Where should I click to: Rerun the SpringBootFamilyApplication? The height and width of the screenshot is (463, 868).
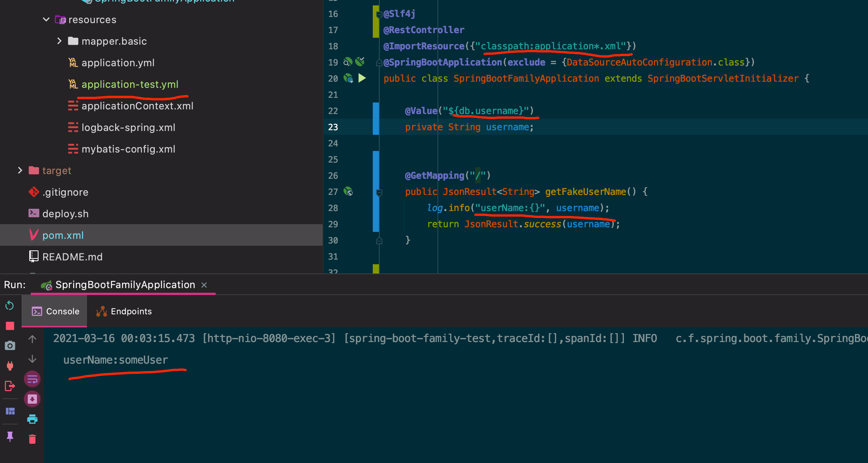coord(9,305)
